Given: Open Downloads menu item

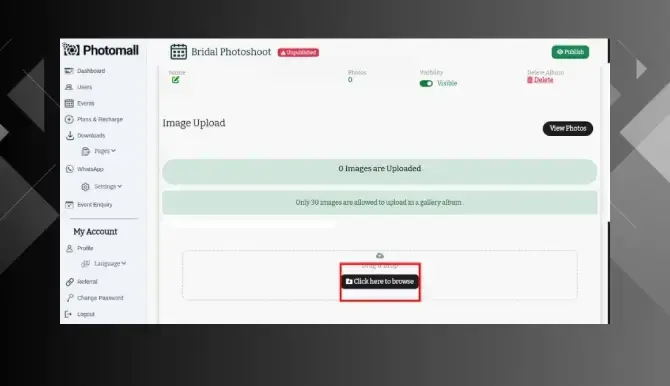Looking at the screenshot, I should pyautogui.click(x=91, y=136).
